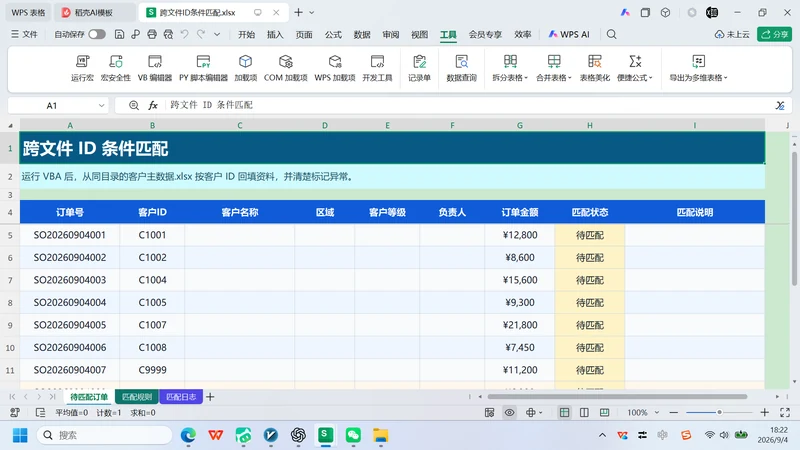Open the PY 脚本编辑器
The width and height of the screenshot is (800, 450).
point(203,68)
